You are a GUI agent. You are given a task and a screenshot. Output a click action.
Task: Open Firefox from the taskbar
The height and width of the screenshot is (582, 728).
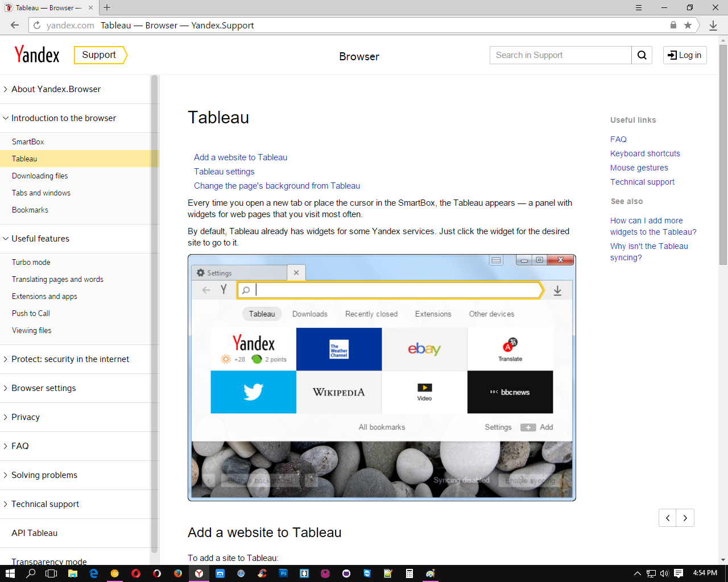177,573
